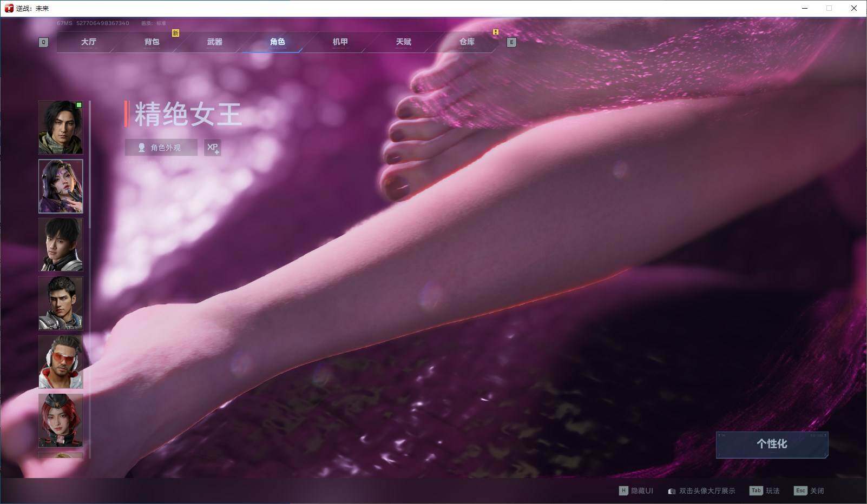Click the 新 badge on 背包
867x504 pixels.
[x=175, y=33]
